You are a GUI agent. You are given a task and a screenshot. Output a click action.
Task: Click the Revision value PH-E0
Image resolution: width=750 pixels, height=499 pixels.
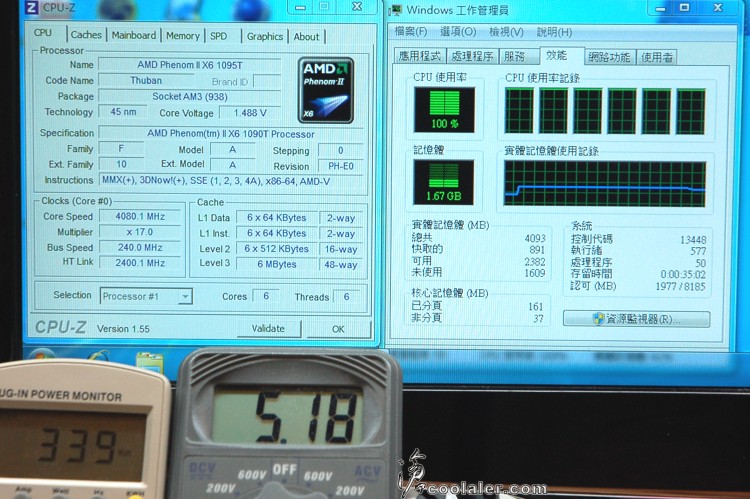tap(341, 166)
